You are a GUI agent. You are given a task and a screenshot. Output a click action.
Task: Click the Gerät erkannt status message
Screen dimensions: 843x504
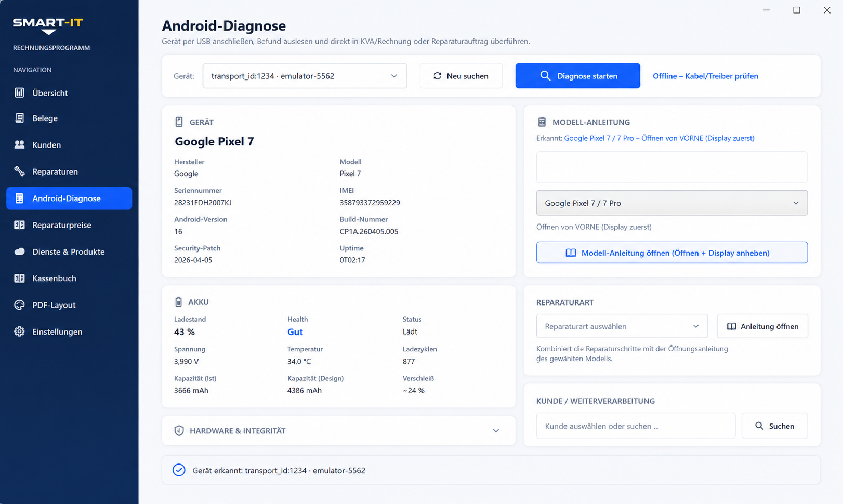click(279, 470)
